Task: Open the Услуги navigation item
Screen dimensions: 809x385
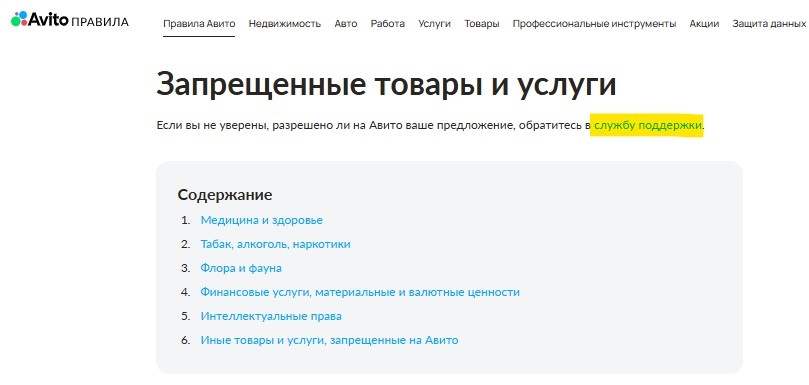Action: pos(434,24)
